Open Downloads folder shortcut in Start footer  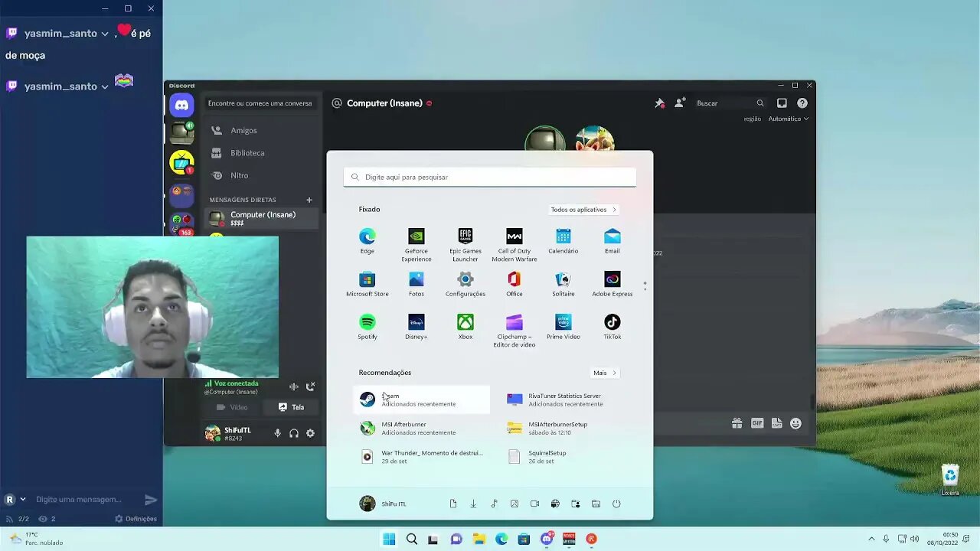point(473,504)
